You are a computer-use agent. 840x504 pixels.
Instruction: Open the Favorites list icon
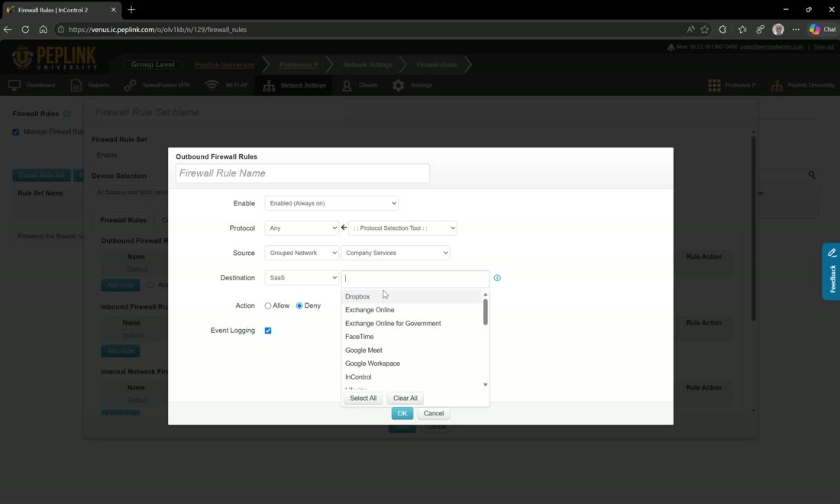click(742, 30)
